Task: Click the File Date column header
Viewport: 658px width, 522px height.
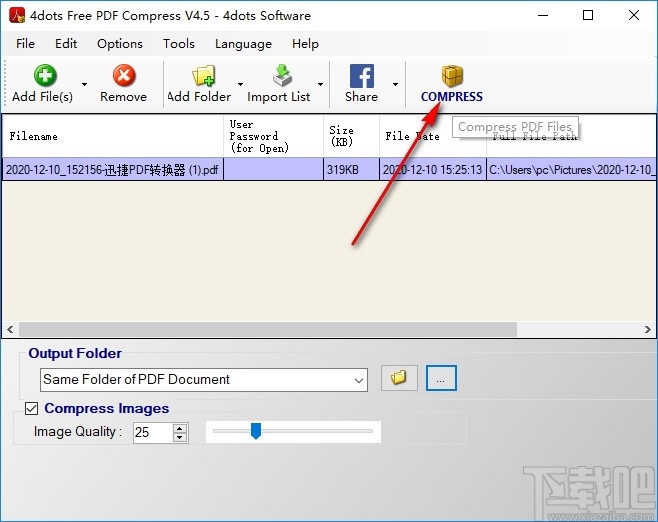Action: pyautogui.click(x=433, y=136)
